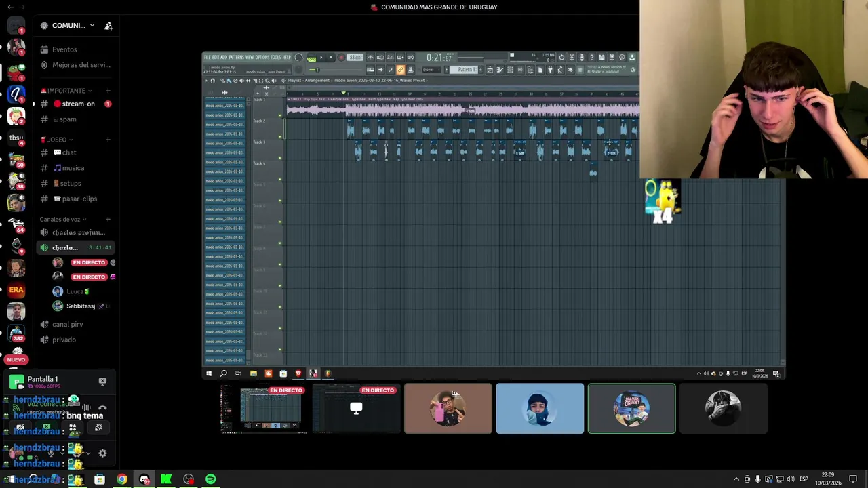The height and width of the screenshot is (488, 868).
Task: Open Mejoras del servidor entry
Action: coord(75,65)
